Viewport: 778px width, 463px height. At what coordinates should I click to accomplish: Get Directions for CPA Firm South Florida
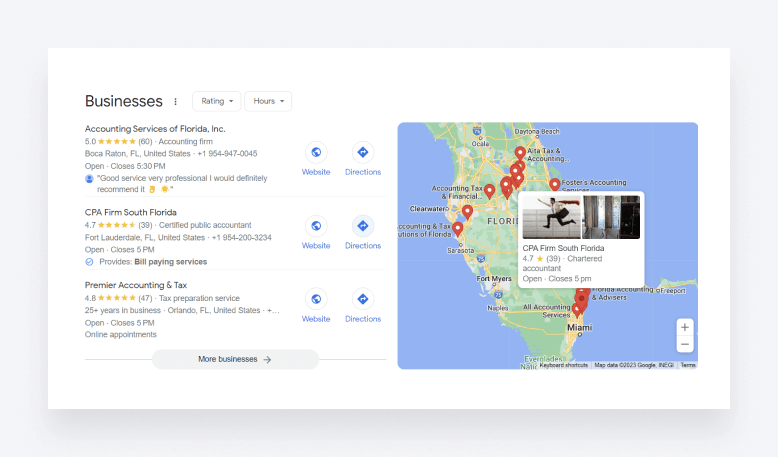tap(363, 227)
